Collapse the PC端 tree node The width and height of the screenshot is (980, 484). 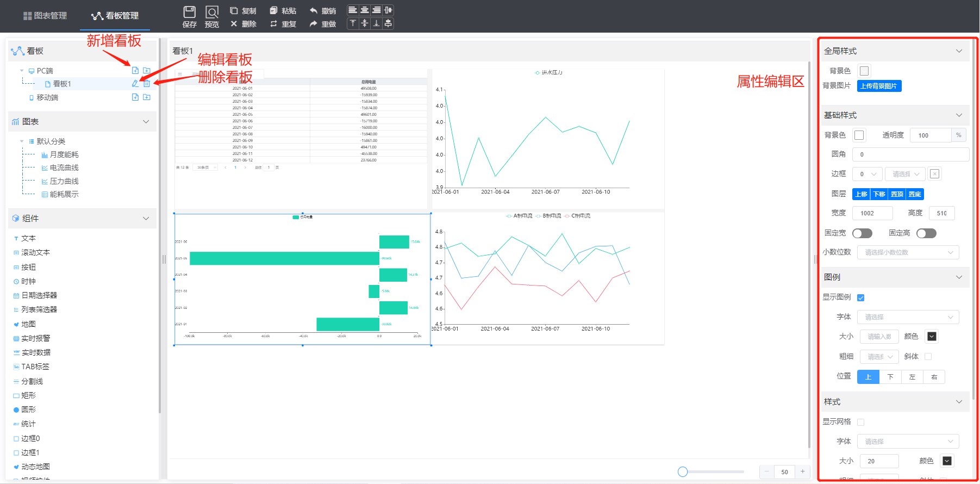(22, 71)
